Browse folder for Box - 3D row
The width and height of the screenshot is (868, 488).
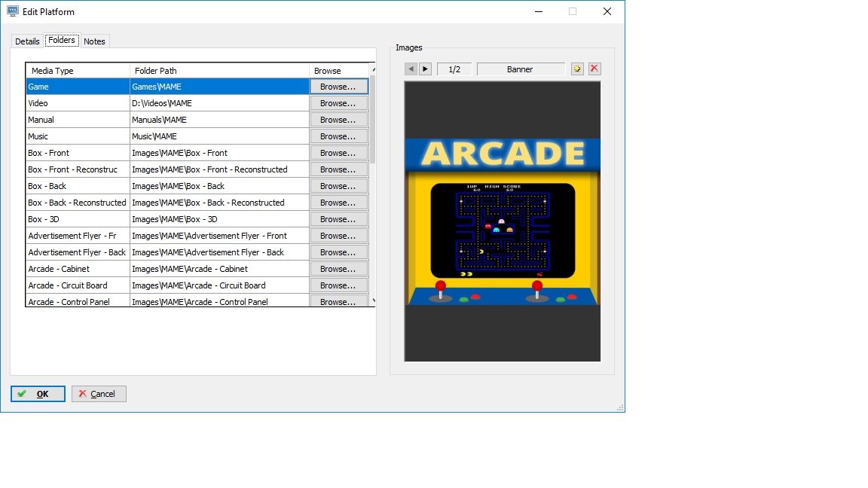[x=339, y=219]
